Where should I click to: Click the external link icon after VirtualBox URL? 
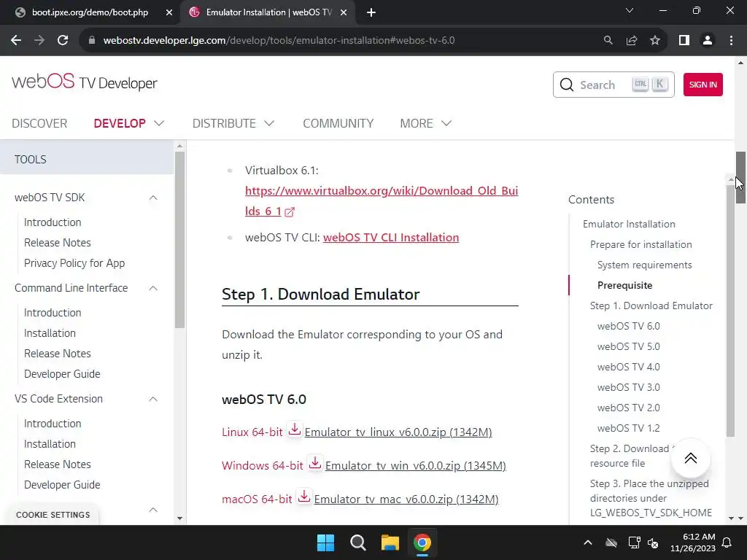tap(289, 212)
